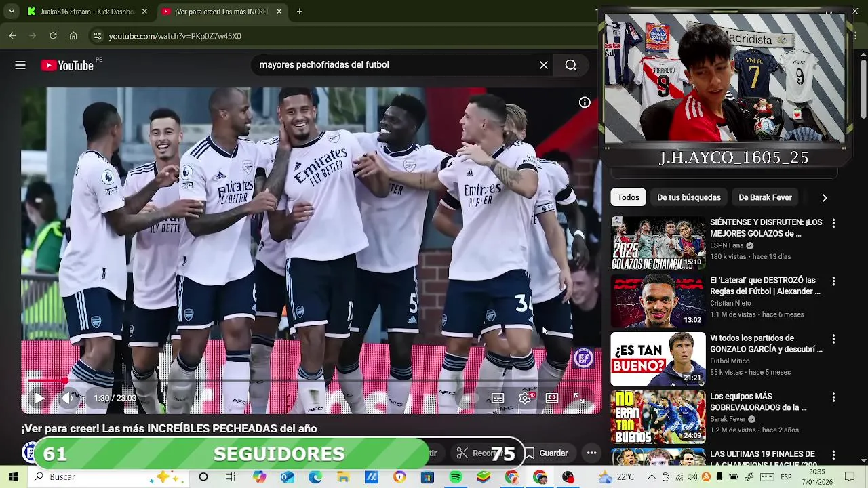Go to the YouTube home logo

pos(66,65)
